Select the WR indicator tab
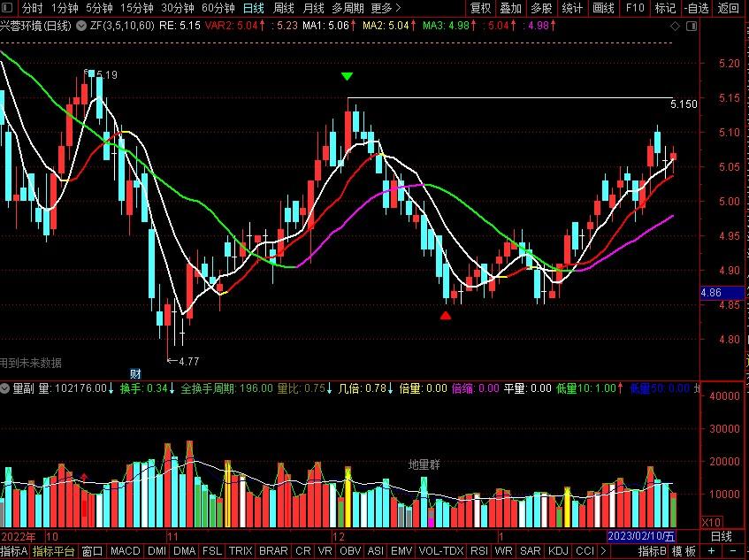This screenshot has height=560, width=749. click(x=503, y=551)
